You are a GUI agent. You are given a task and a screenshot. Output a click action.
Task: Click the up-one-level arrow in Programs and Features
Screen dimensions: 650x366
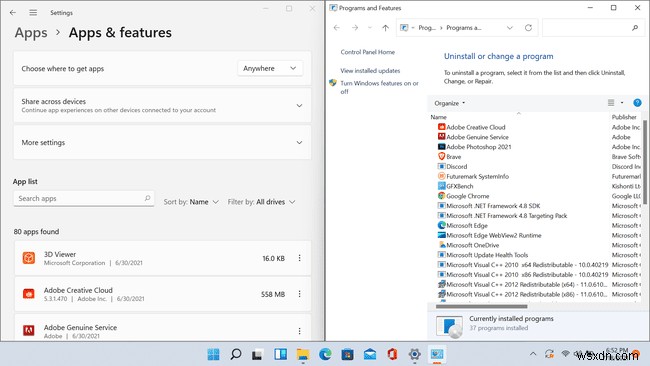point(386,28)
